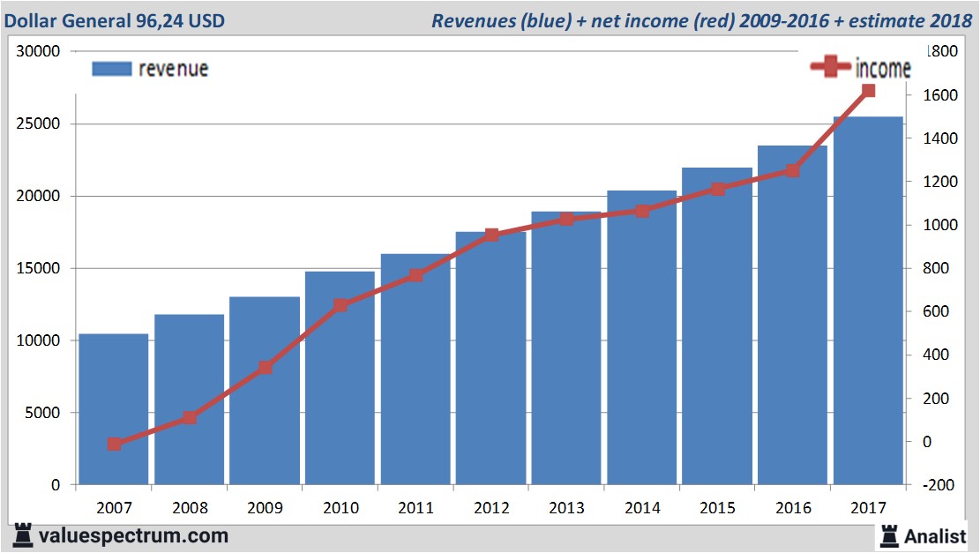980x553 pixels.
Task: Click the 'income' legend label
Action: (883, 68)
